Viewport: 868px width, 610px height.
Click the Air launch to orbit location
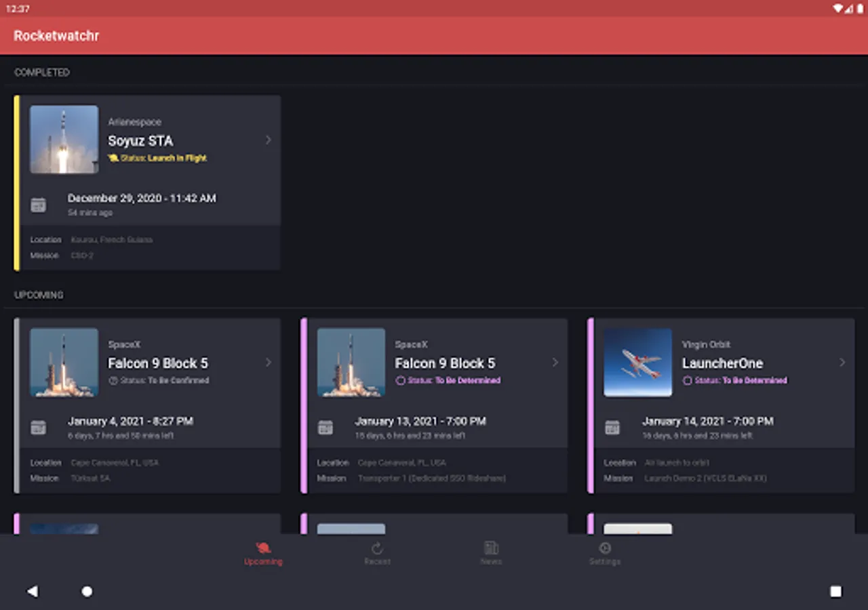pyautogui.click(x=677, y=463)
